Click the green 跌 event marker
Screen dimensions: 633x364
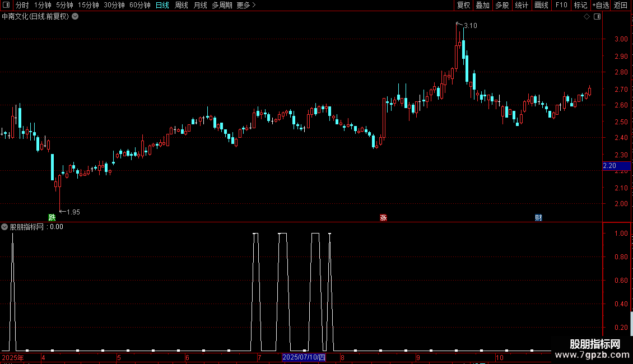point(52,217)
